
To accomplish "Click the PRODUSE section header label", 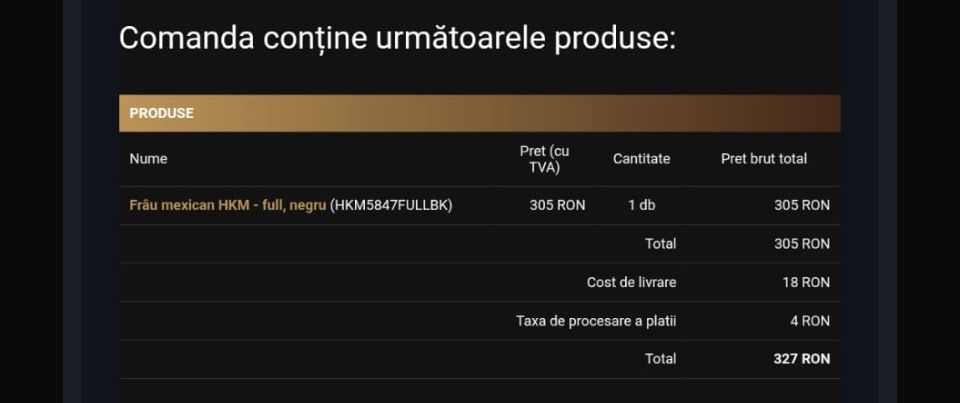I will (x=161, y=113).
